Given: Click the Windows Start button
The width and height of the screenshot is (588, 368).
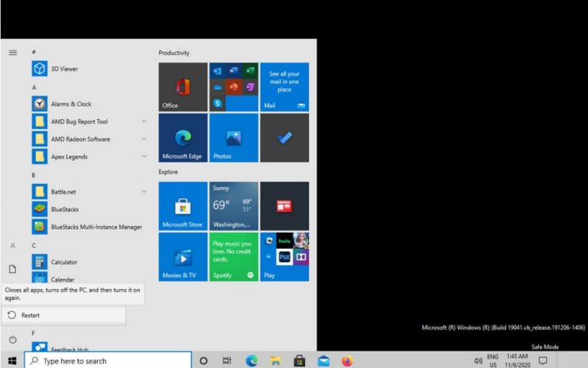Looking at the screenshot, I should (x=12, y=361).
